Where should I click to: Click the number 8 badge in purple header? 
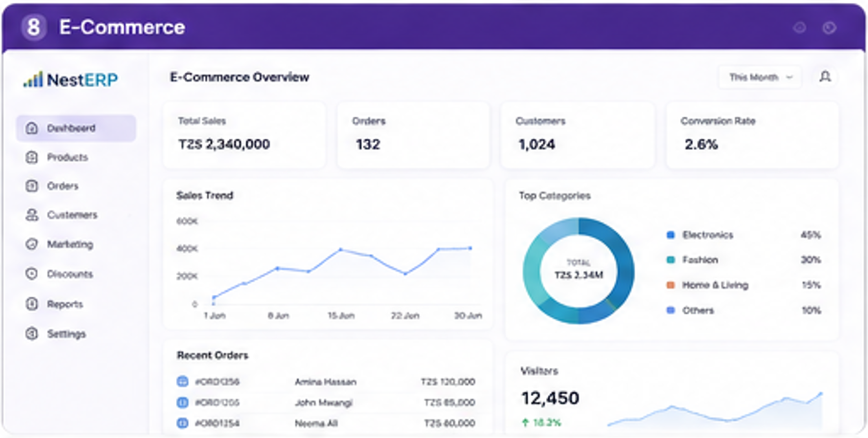[34, 27]
